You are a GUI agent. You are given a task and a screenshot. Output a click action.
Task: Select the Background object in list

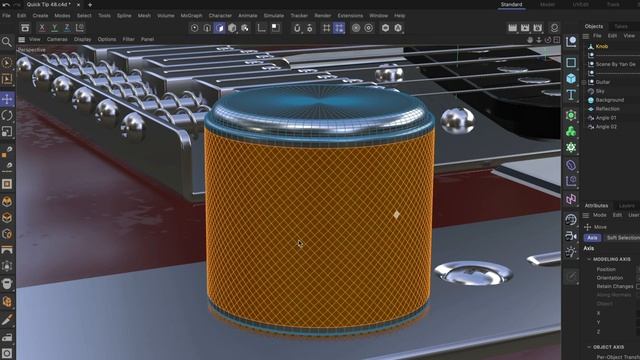point(610,100)
